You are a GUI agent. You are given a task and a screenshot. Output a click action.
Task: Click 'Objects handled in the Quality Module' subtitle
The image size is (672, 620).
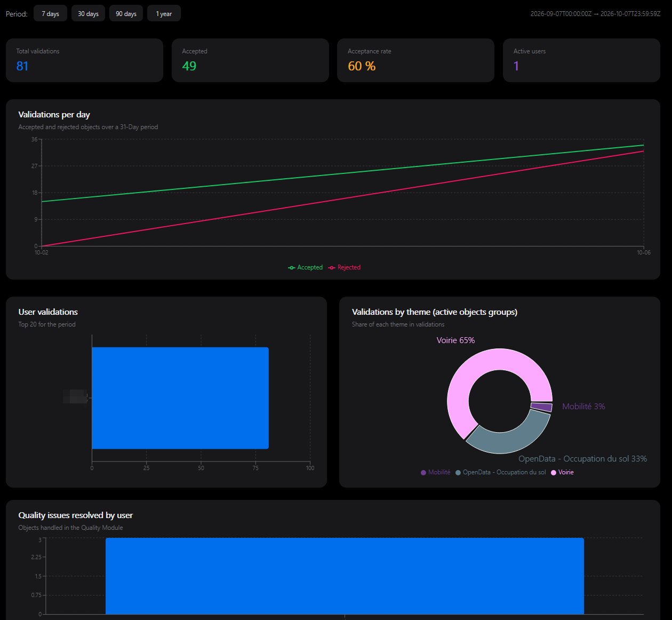[x=70, y=528]
